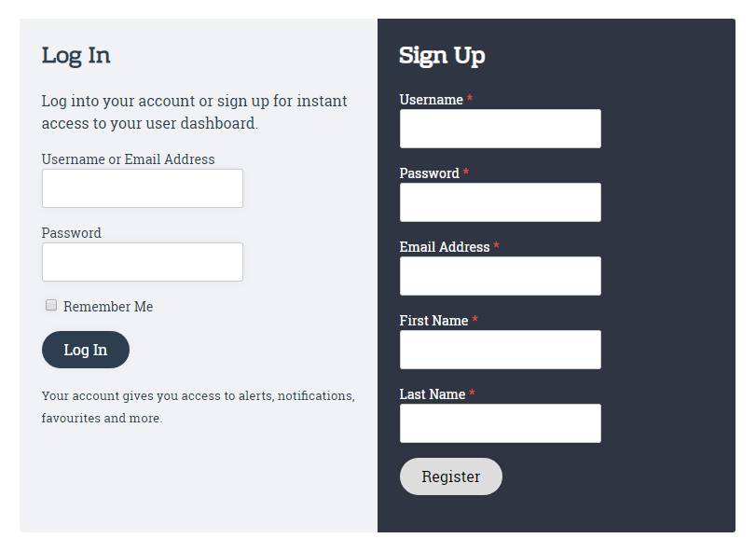Click the "Username or Email Address" label
756x552 pixels.
(128, 159)
